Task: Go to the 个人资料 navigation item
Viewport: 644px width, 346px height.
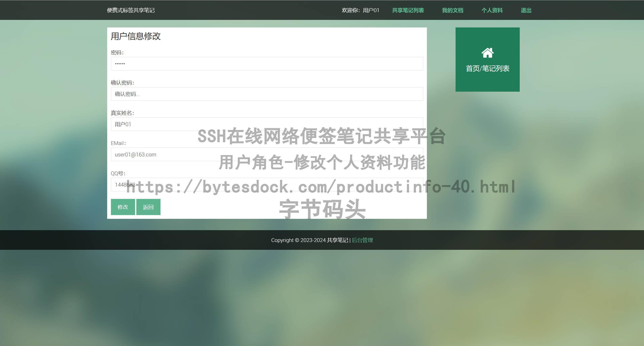Action: tap(492, 10)
